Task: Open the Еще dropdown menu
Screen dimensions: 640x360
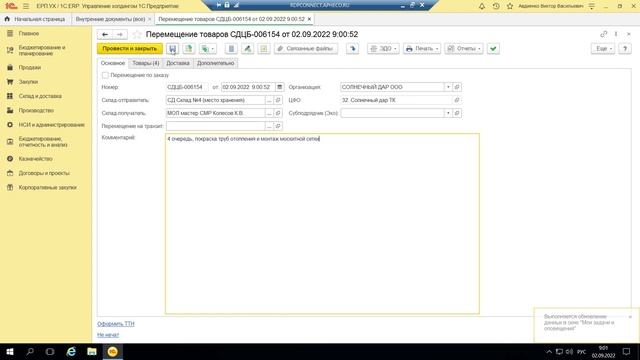Action: point(603,49)
